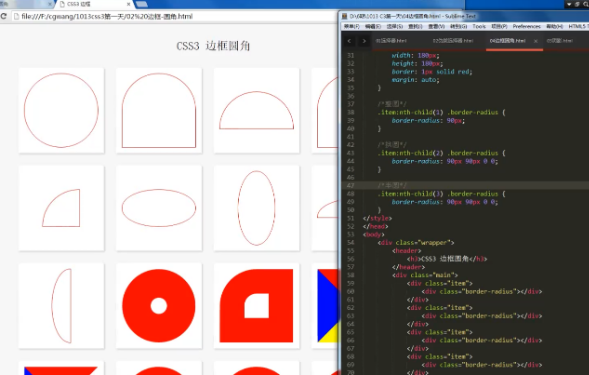Click the vertical ellipse outline
Image resolution: width=589 pixels, height=375 pixels.
[x=257, y=208]
